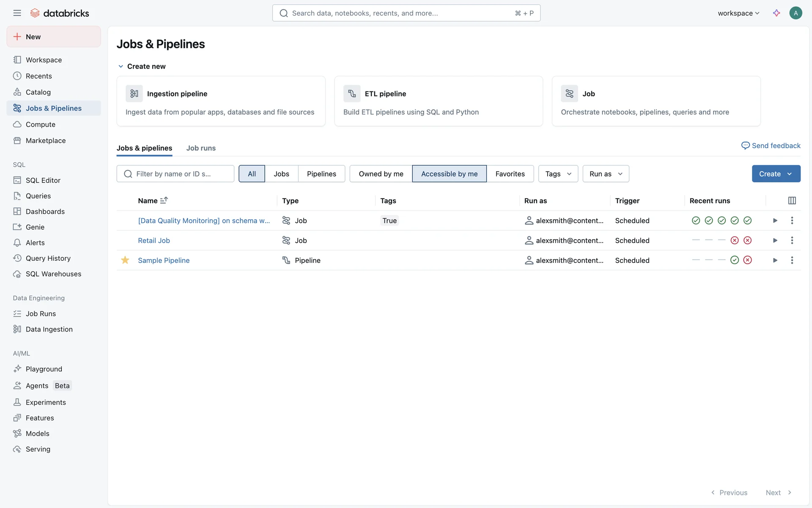Open Catalog from the sidebar
The height and width of the screenshot is (508, 812).
point(38,92)
